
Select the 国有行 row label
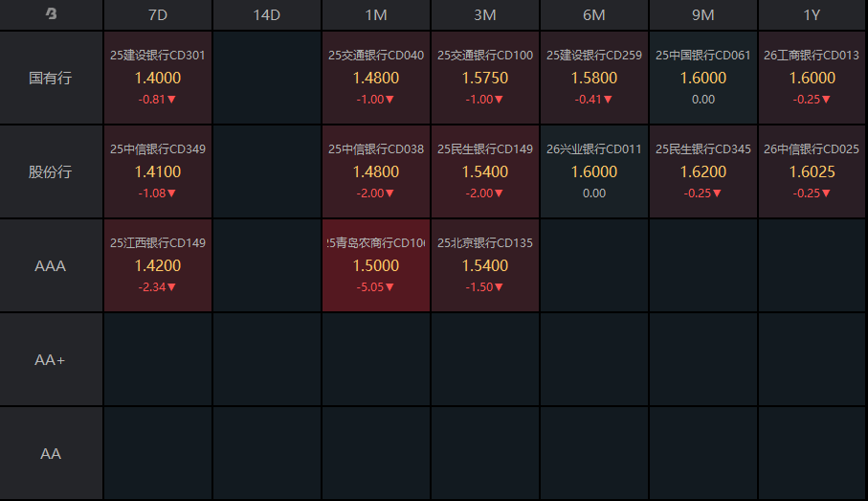click(x=51, y=78)
